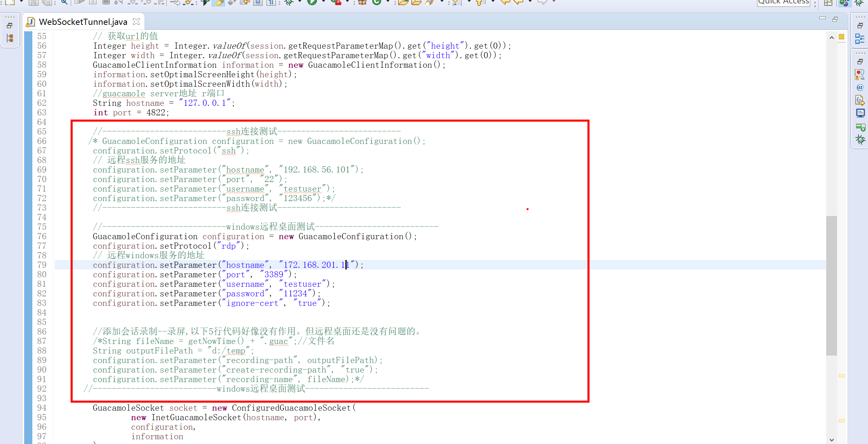This screenshot has width=868, height=444.
Task: Click the Restore editor pane button
Action: (x=836, y=19)
